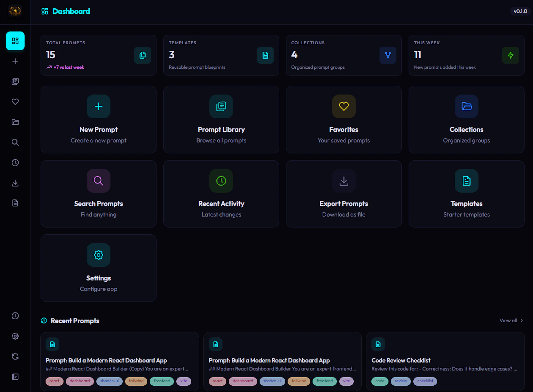The image size is (533, 392).
Task: Click the copy icon on Total Prompts card
Action: click(x=143, y=55)
